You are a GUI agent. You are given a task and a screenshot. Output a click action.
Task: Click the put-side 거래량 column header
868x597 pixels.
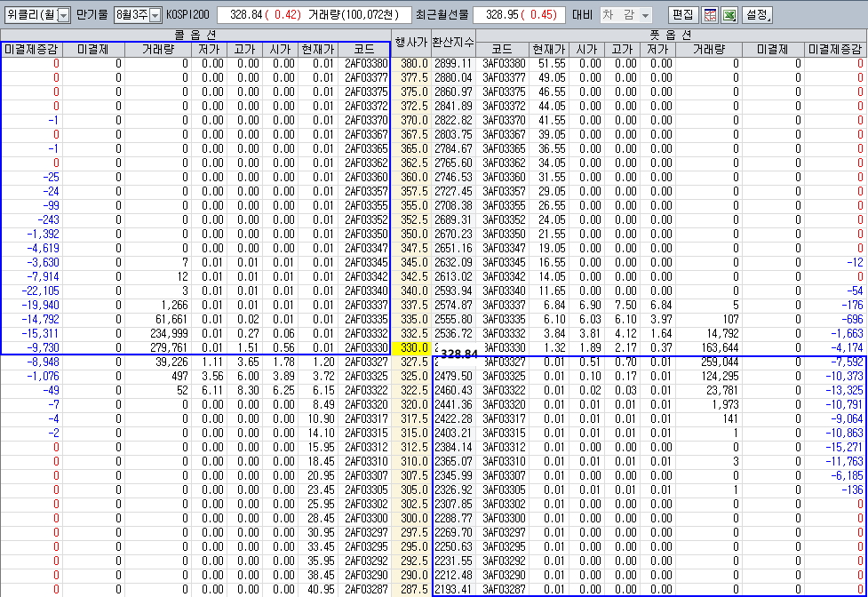pos(708,49)
